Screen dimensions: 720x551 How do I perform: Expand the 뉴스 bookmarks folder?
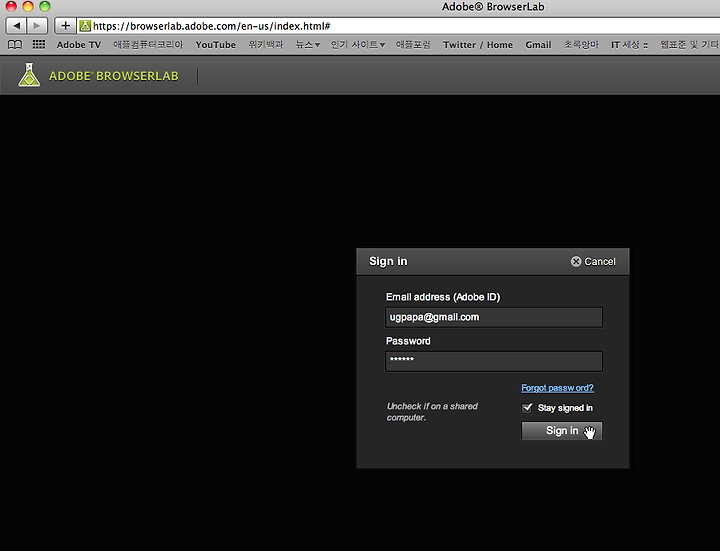point(308,45)
